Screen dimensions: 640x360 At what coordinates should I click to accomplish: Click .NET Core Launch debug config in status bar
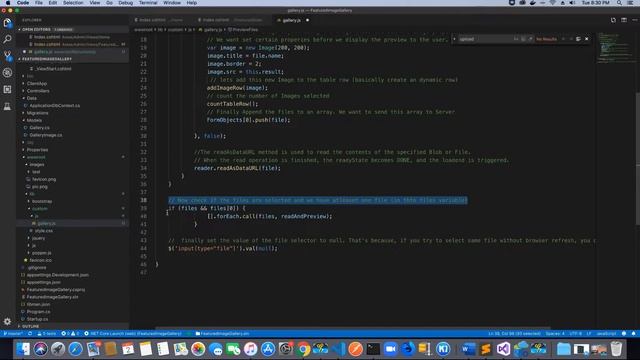(x=133, y=333)
